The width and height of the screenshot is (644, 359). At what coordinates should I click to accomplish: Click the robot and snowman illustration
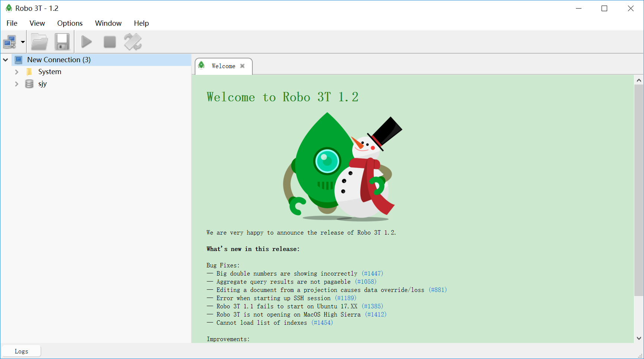(x=342, y=167)
